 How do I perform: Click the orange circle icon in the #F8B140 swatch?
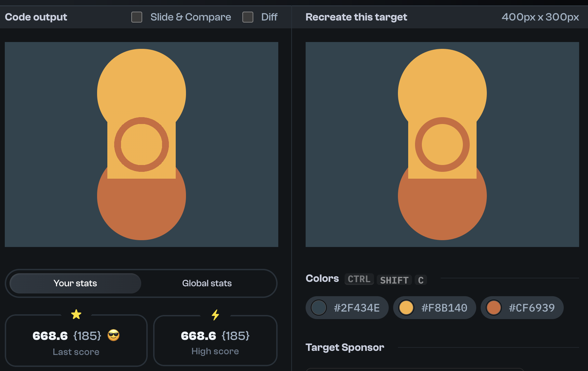point(407,307)
